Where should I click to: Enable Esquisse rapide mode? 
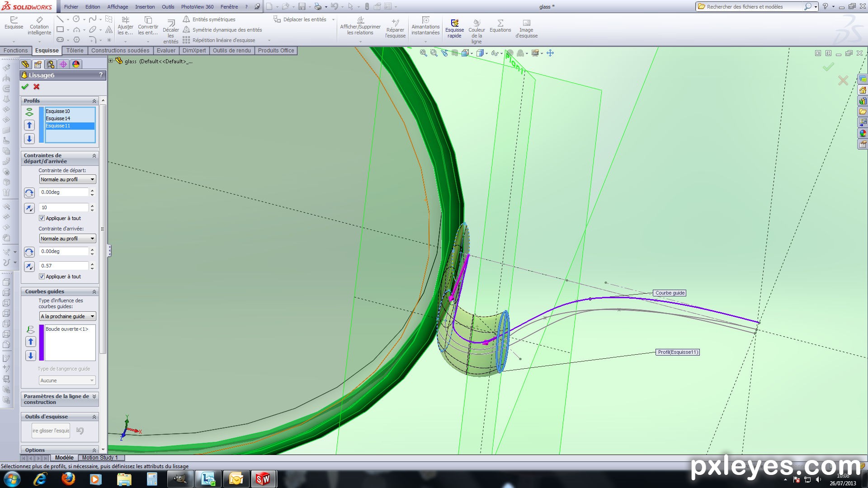[x=454, y=29]
